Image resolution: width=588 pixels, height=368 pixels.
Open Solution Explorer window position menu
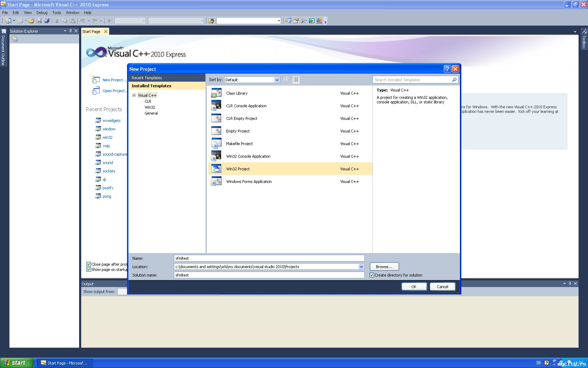pos(65,31)
